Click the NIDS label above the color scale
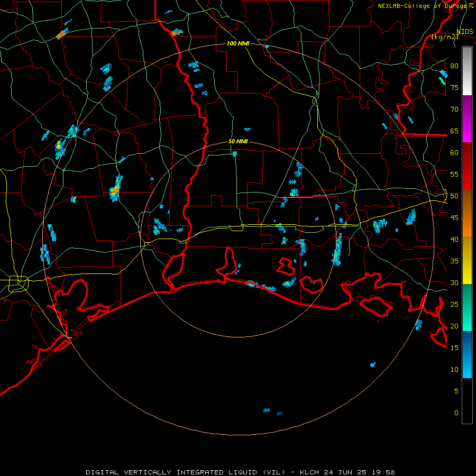 pos(464,31)
